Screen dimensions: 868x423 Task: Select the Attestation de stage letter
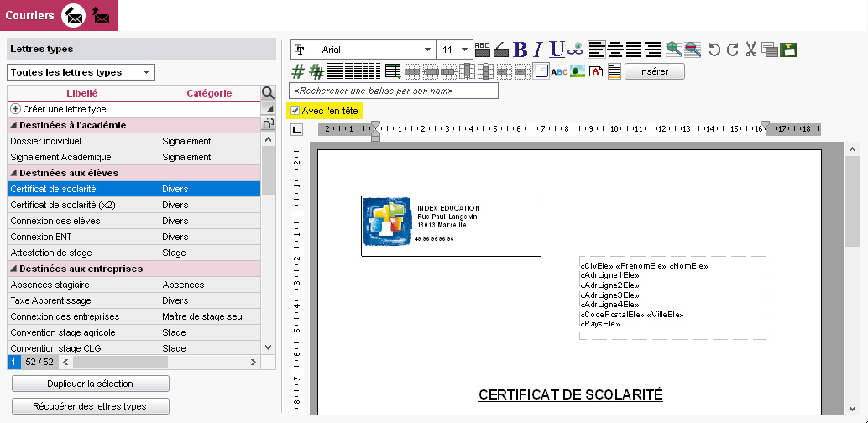133,253
